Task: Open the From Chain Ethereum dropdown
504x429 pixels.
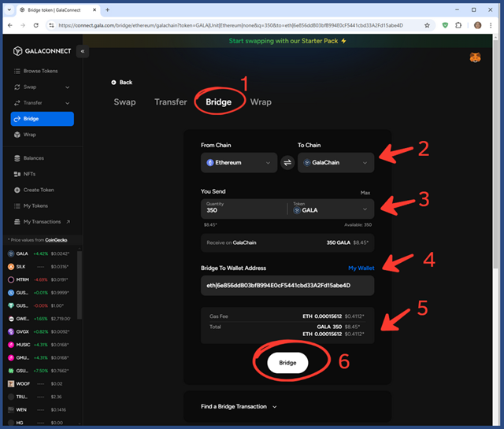Action: click(239, 163)
